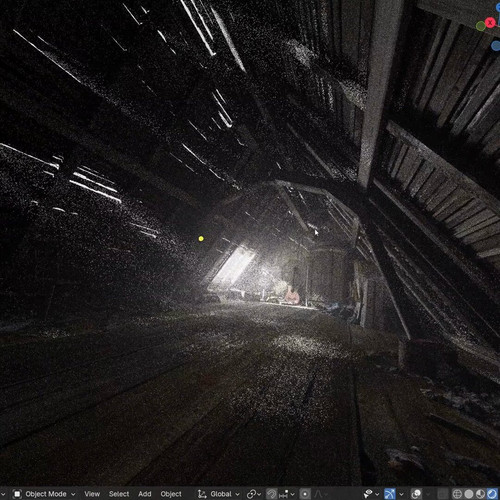Toggle X-ray mode
The height and width of the screenshot is (500, 500).
[x=443, y=494]
